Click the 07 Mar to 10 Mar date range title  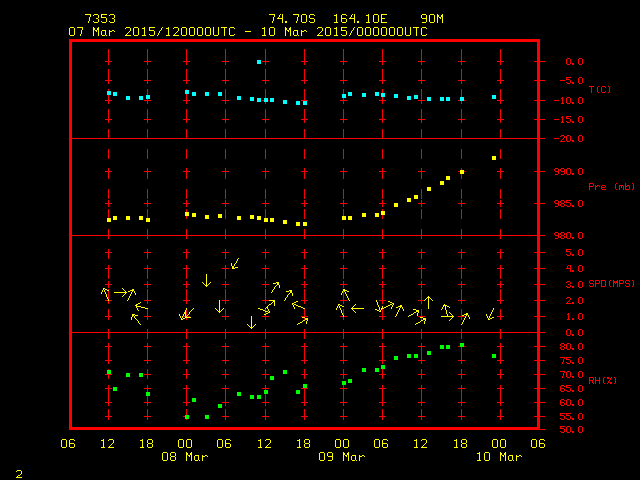coord(247,32)
